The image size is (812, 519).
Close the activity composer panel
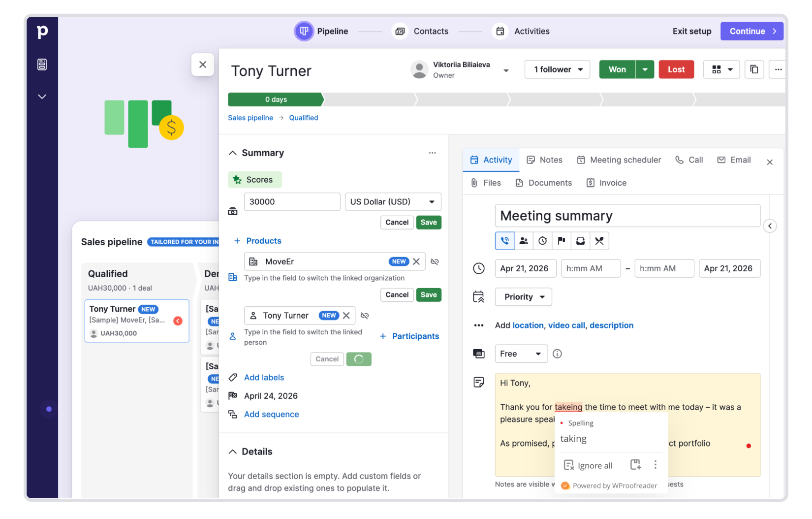click(x=770, y=162)
